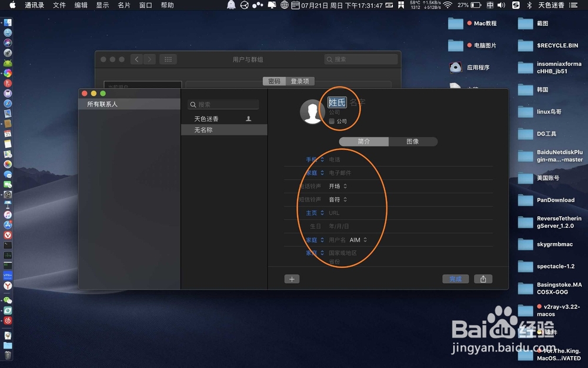Change the 短信铃声 音符 text tone popup

[338, 200]
